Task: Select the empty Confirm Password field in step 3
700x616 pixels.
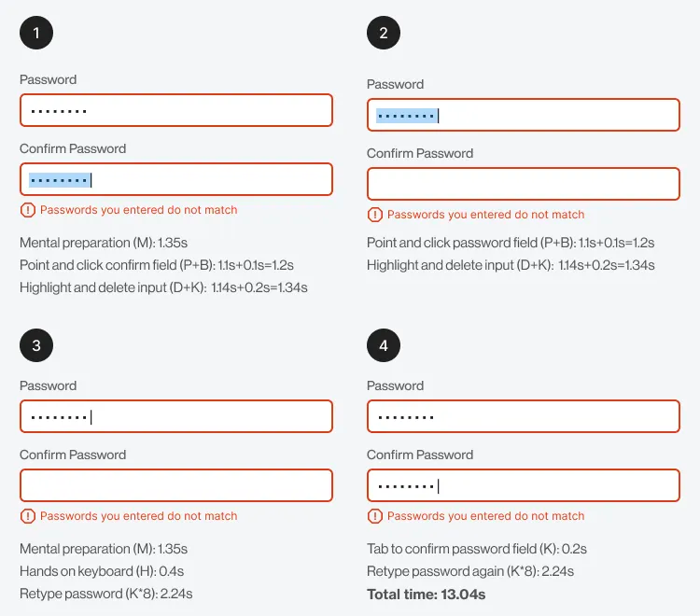Action: pyautogui.click(x=175, y=485)
